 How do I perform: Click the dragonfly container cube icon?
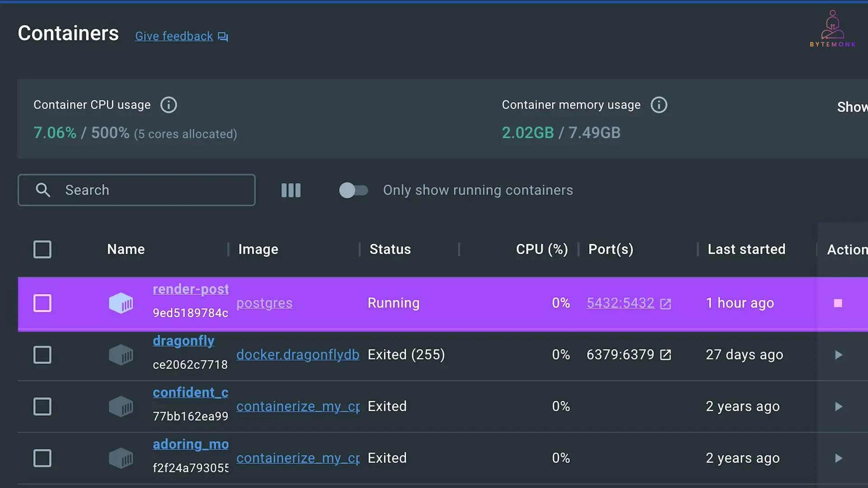pyautogui.click(x=121, y=355)
